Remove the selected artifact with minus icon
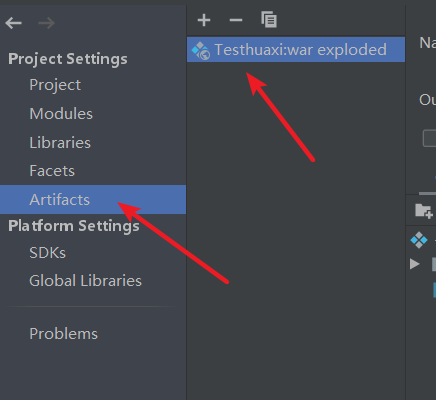The height and width of the screenshot is (400, 436). [x=236, y=20]
